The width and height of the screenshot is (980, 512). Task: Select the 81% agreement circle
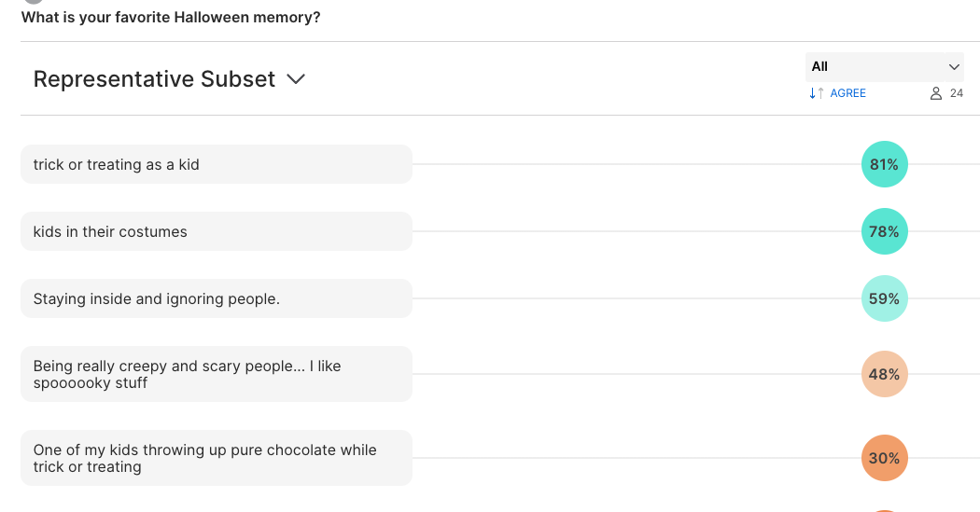885,164
